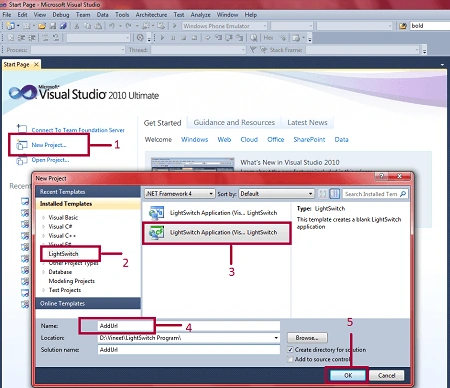This screenshot has width=450, height=388.
Task: Open the Architecture menu
Action: (x=151, y=15)
